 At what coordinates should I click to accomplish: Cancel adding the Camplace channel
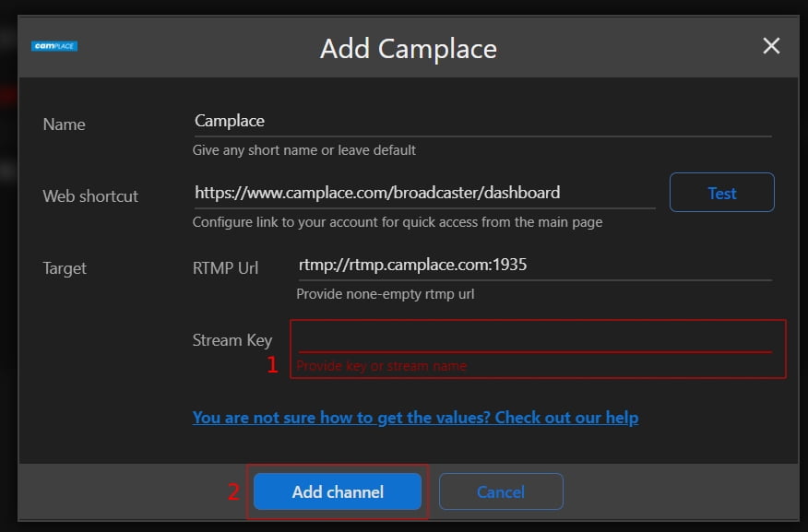pos(501,491)
